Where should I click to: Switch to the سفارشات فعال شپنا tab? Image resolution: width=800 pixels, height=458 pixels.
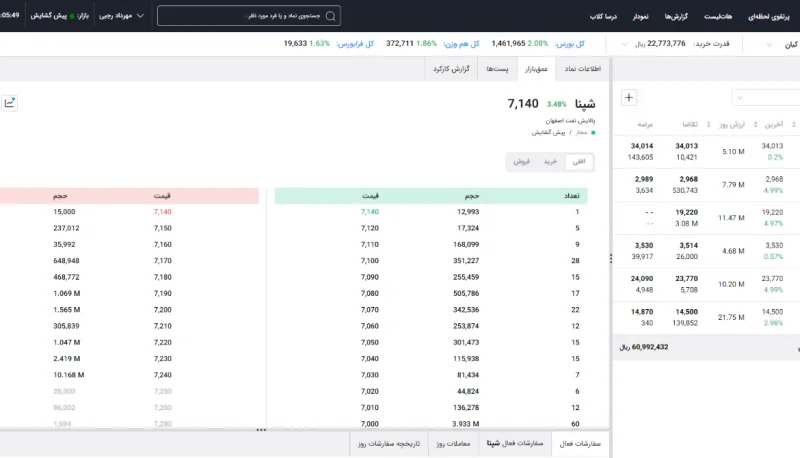click(x=515, y=444)
